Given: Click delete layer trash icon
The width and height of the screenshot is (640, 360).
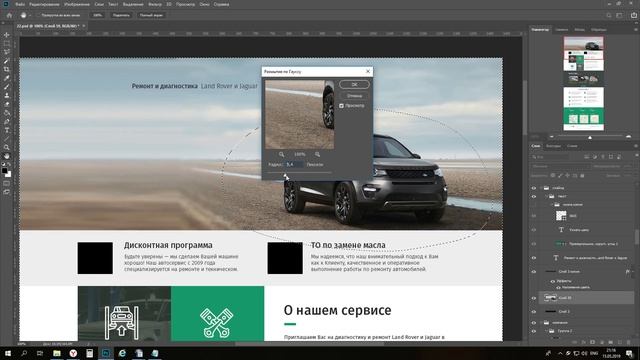Looking at the screenshot, I should click(629, 342).
